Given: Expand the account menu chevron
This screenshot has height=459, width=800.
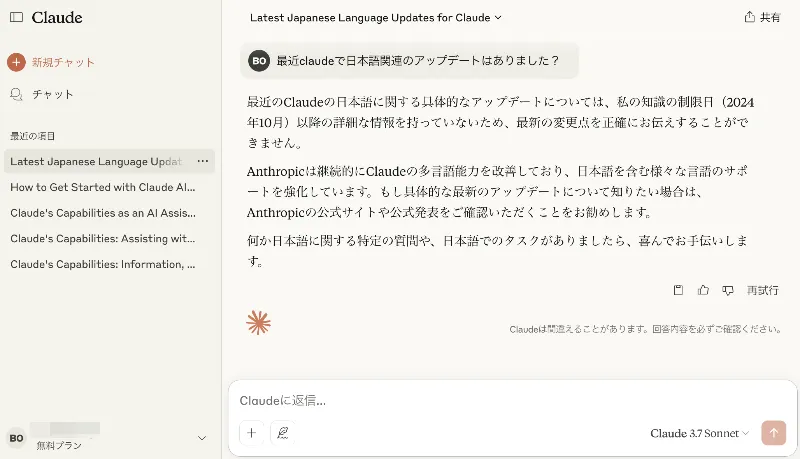Looking at the screenshot, I should pos(202,438).
